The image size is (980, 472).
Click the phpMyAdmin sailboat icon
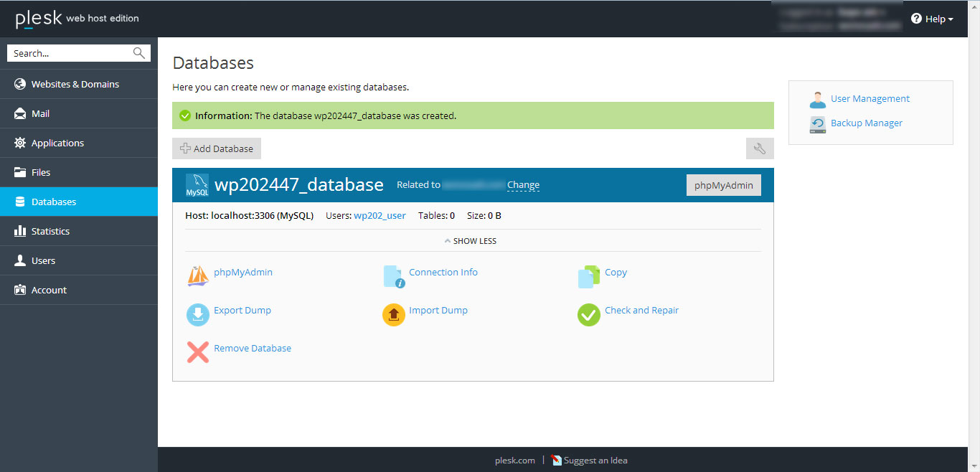coord(198,276)
